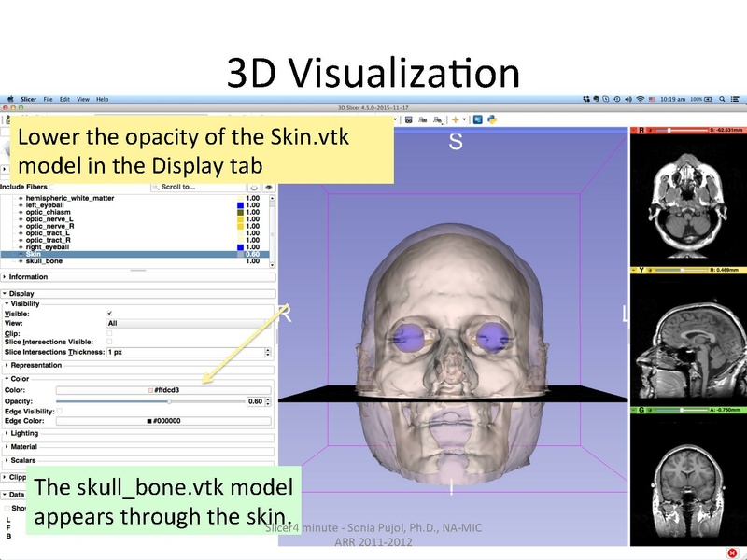Open the Python Interactor from the toolbar

click(493, 119)
